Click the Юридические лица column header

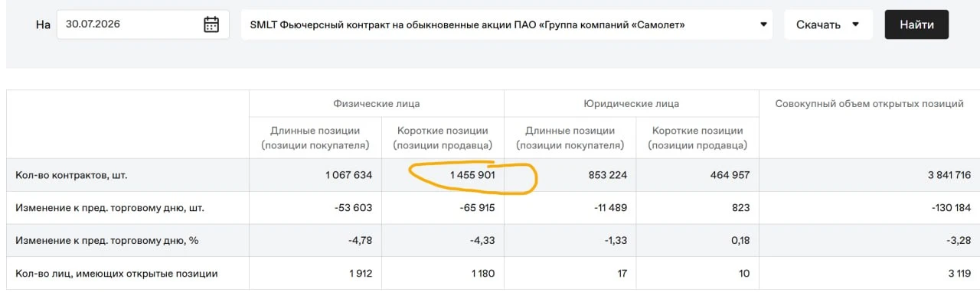click(631, 103)
